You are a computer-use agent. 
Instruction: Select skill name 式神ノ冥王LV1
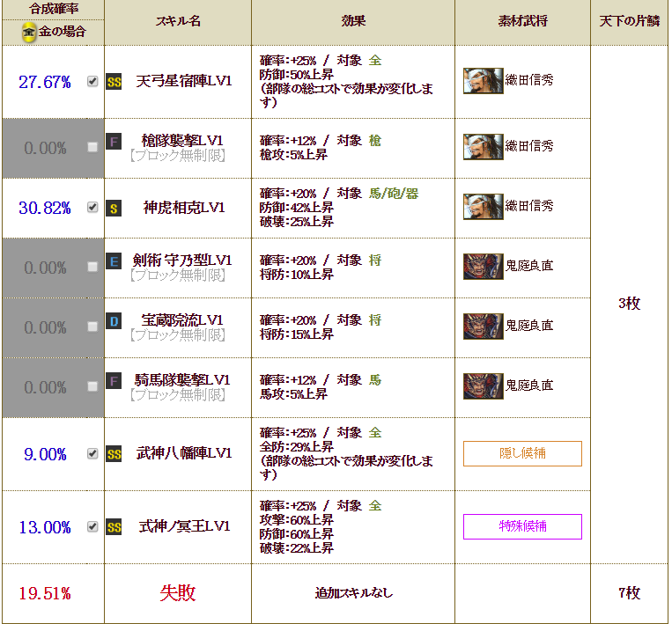click(x=184, y=526)
